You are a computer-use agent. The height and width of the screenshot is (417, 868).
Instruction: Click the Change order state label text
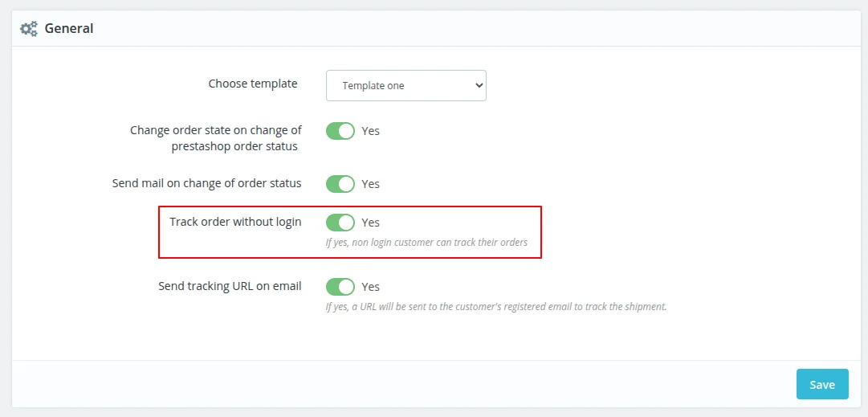point(216,138)
